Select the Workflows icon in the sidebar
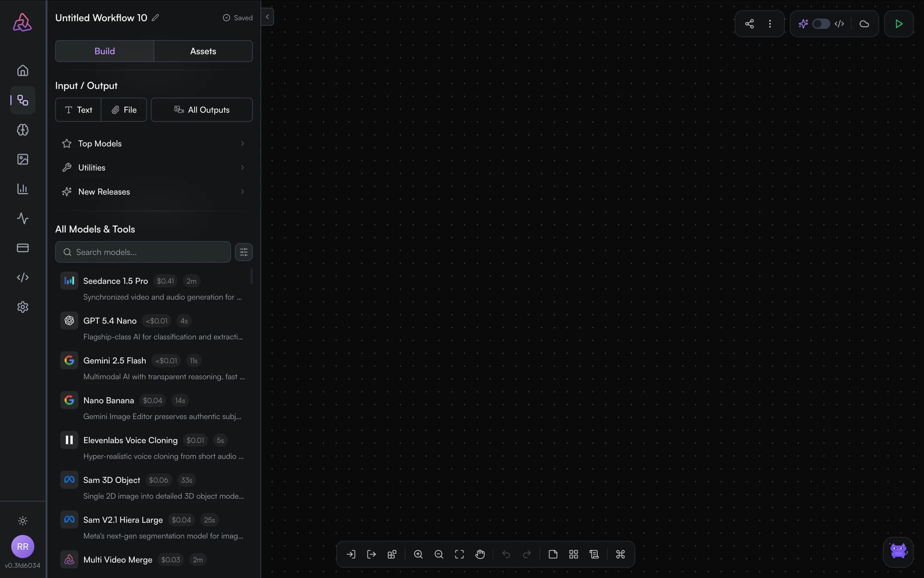The width and height of the screenshot is (924, 578). (x=23, y=100)
